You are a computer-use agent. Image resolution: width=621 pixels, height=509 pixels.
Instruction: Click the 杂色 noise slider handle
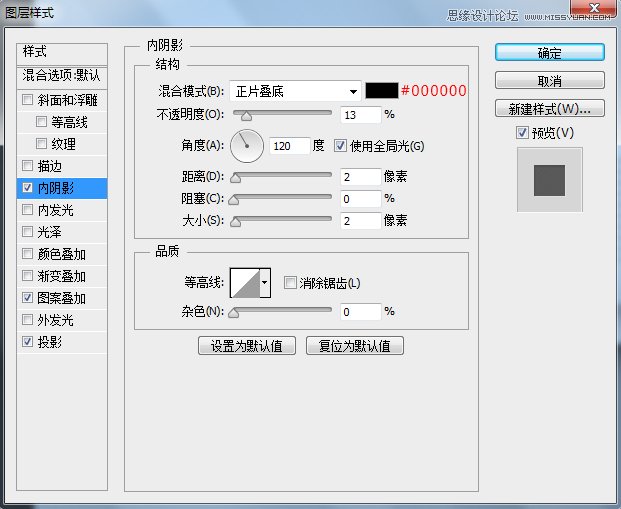click(234, 313)
